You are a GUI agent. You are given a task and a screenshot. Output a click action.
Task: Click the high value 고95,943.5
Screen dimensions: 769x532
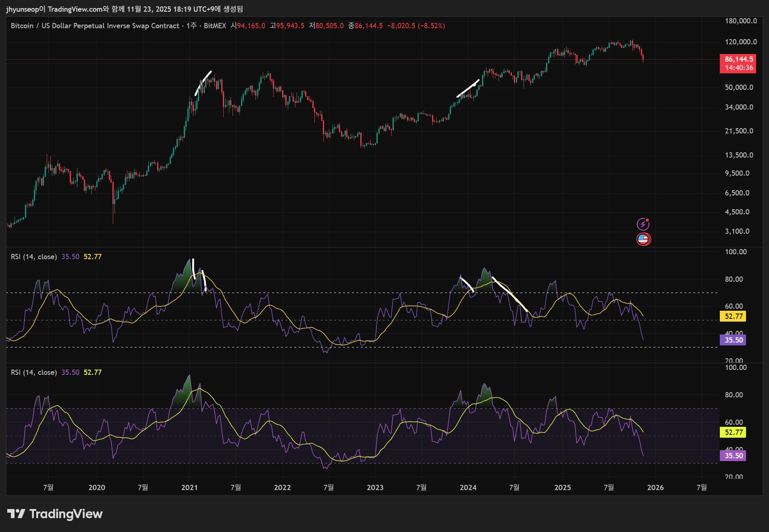coord(287,26)
